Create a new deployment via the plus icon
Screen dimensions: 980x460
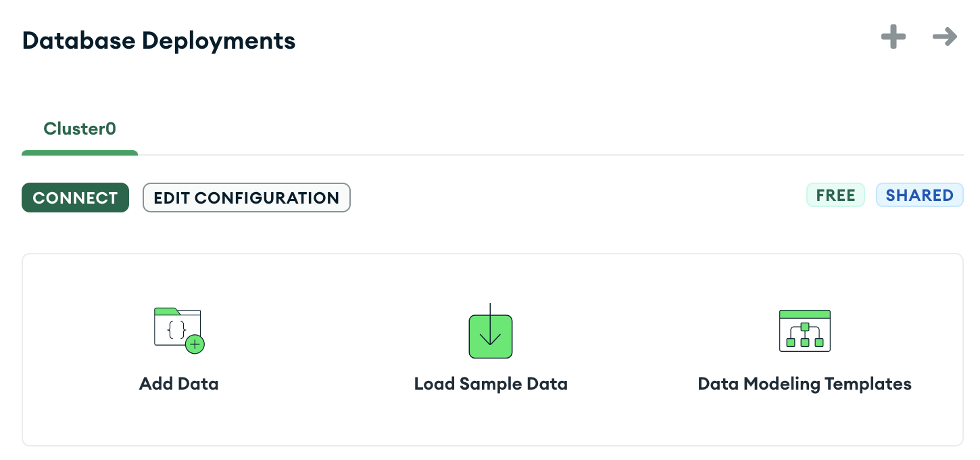click(893, 37)
